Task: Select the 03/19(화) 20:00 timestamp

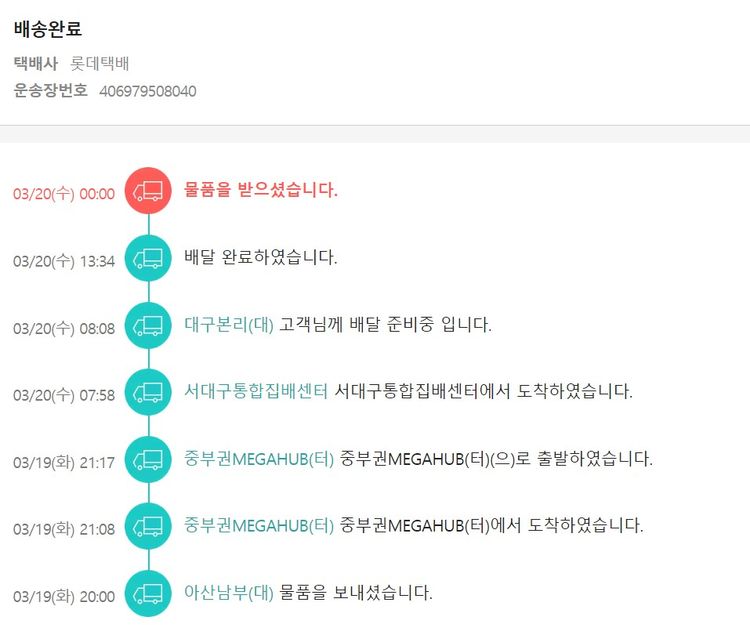Action: click(x=64, y=597)
